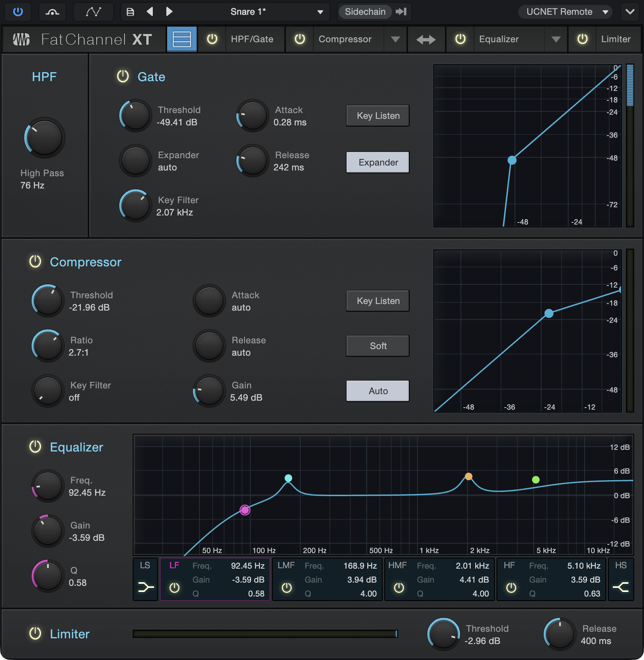
Task: Click the Gate Key Filter knob
Action: [x=136, y=206]
